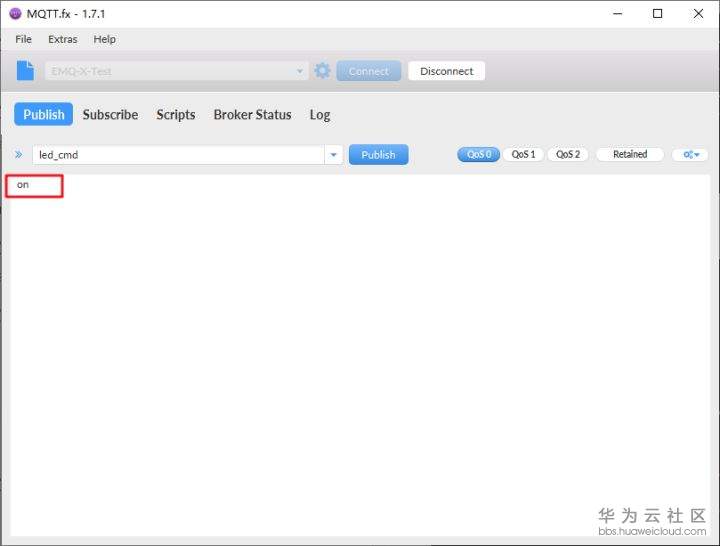Image resolution: width=720 pixels, height=546 pixels.
Task: Switch to the Log tab
Action: tap(320, 114)
